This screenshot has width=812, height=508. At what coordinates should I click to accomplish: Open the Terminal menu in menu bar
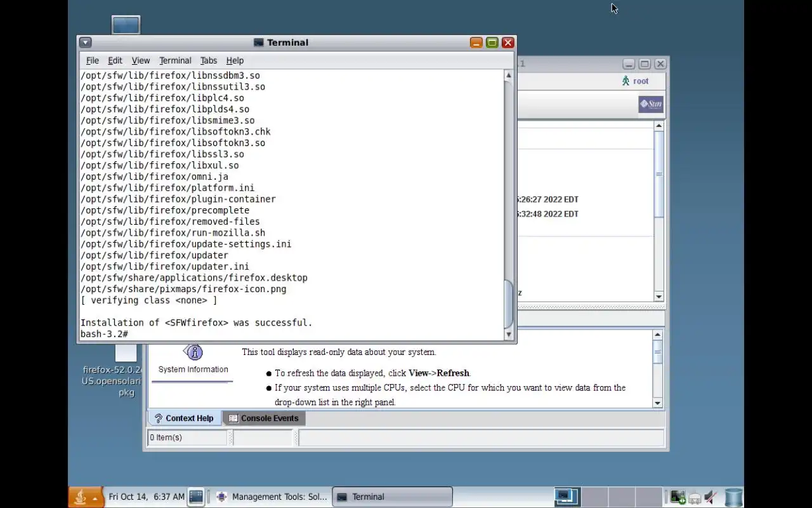click(175, 60)
